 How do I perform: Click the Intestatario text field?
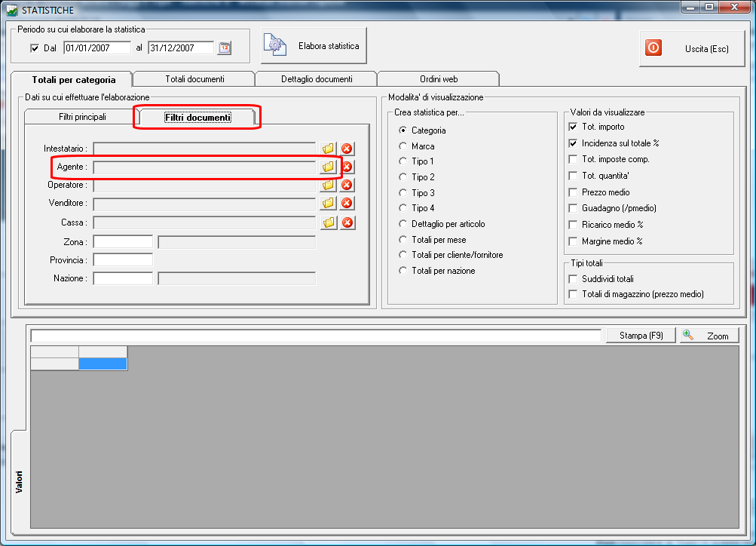tap(204, 149)
